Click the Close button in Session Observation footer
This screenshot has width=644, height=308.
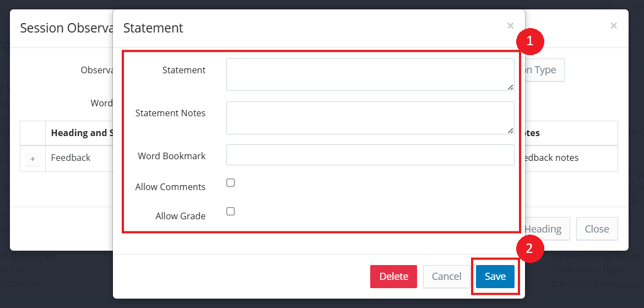tap(597, 229)
